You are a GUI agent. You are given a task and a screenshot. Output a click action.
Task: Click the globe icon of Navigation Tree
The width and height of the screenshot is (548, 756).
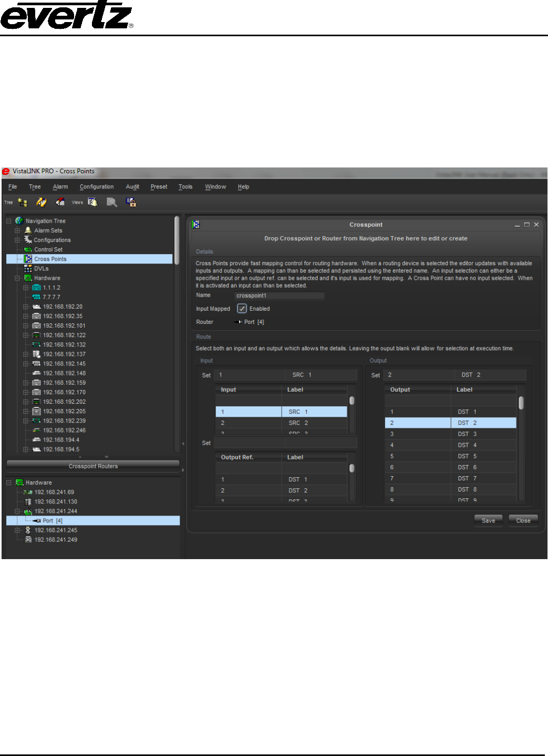point(19,221)
